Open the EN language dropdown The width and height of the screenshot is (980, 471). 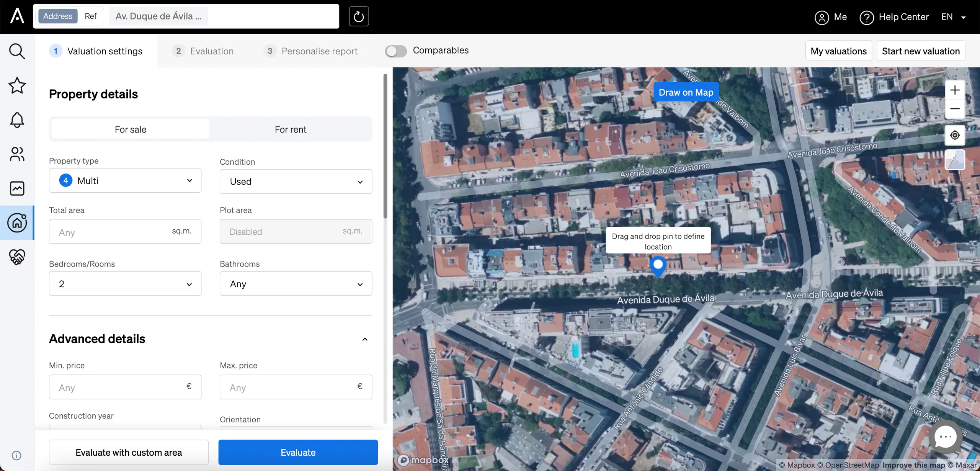[x=954, y=17]
